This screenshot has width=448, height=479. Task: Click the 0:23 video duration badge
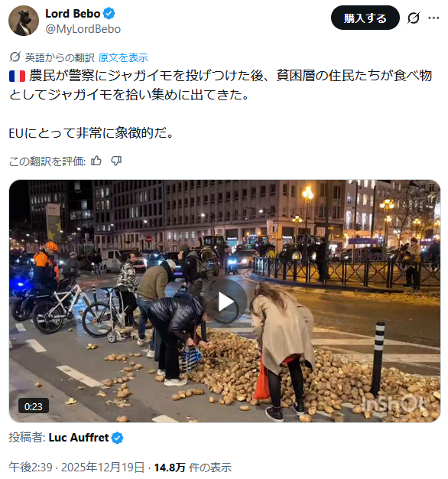click(x=34, y=406)
